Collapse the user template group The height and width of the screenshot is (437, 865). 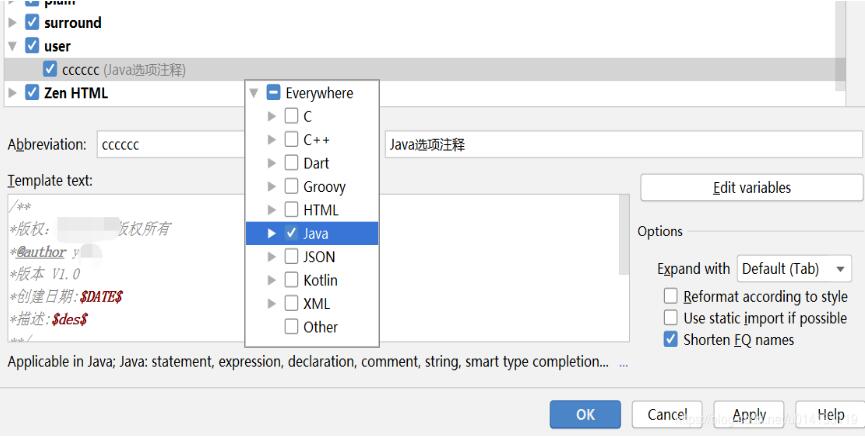[x=12, y=46]
